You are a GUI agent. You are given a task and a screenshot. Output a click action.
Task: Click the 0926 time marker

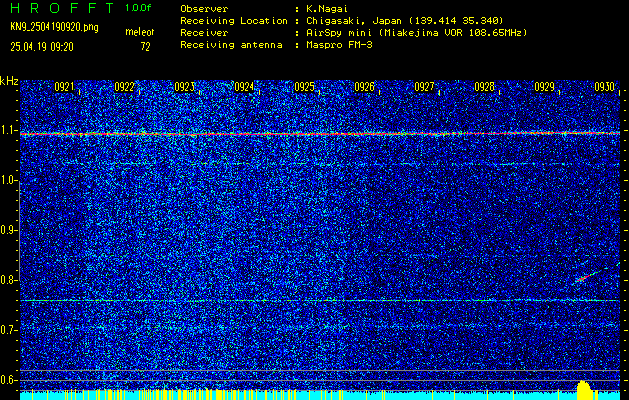tap(365, 87)
